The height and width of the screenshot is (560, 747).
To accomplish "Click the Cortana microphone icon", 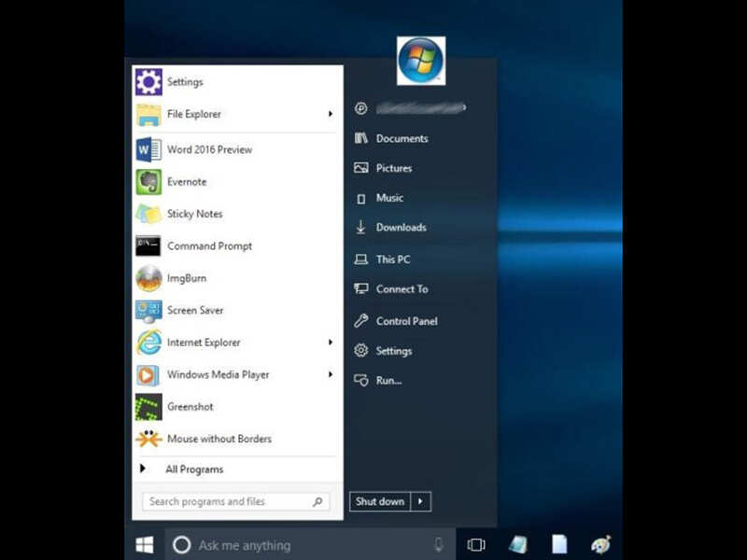I will (x=439, y=545).
